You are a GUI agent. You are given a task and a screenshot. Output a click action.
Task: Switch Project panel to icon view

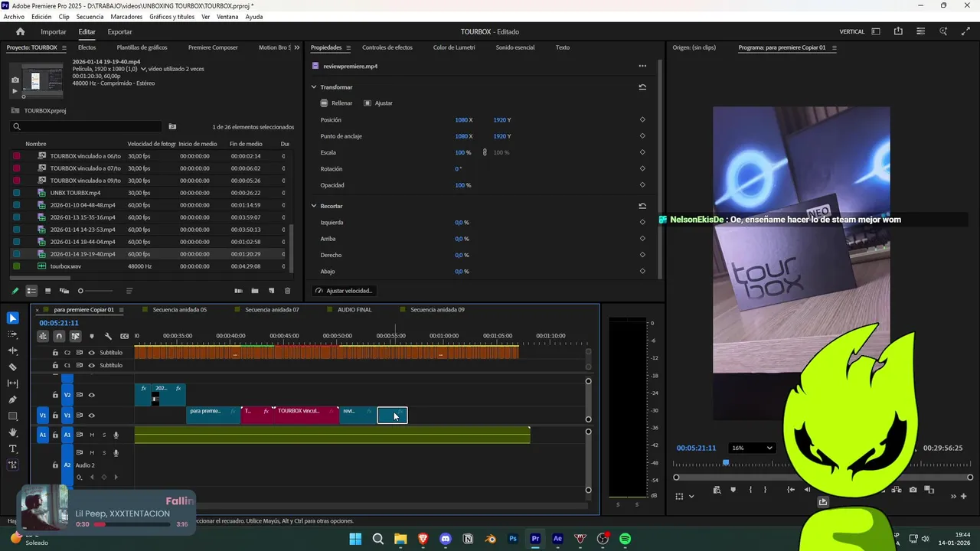pos(47,291)
